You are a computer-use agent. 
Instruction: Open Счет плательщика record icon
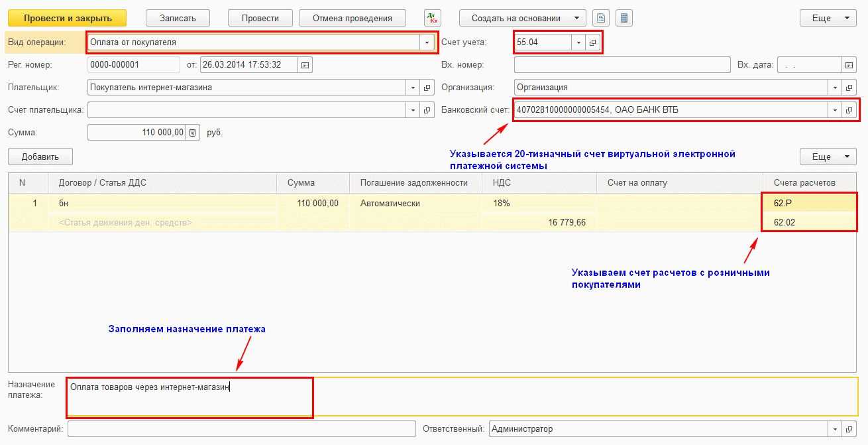point(427,110)
